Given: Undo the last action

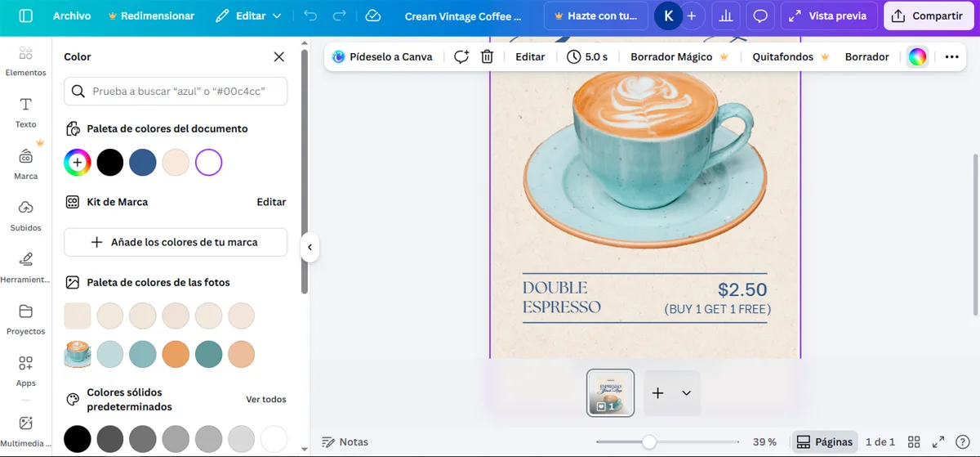Looking at the screenshot, I should 310,16.
